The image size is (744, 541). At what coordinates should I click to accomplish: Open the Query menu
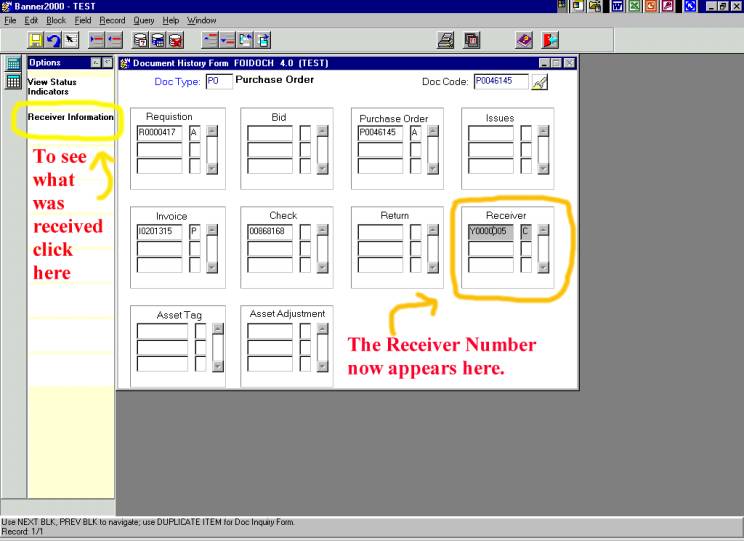click(x=143, y=20)
